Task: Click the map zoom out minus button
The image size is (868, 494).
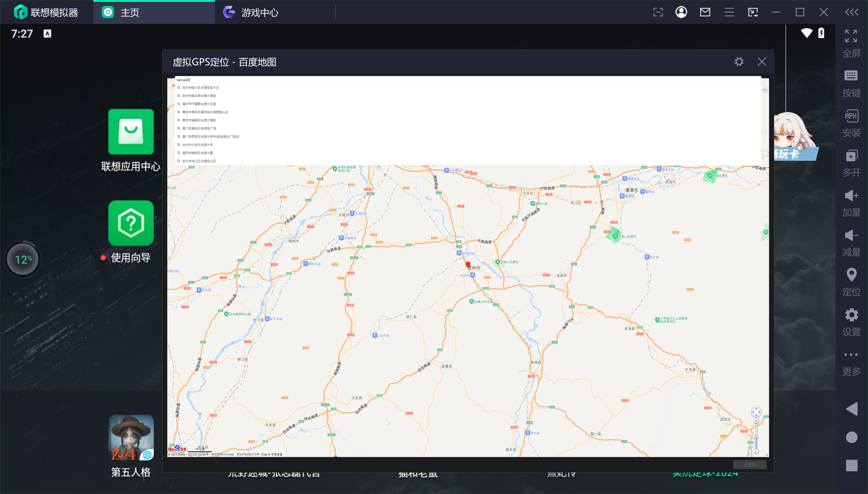Action: pos(756,452)
